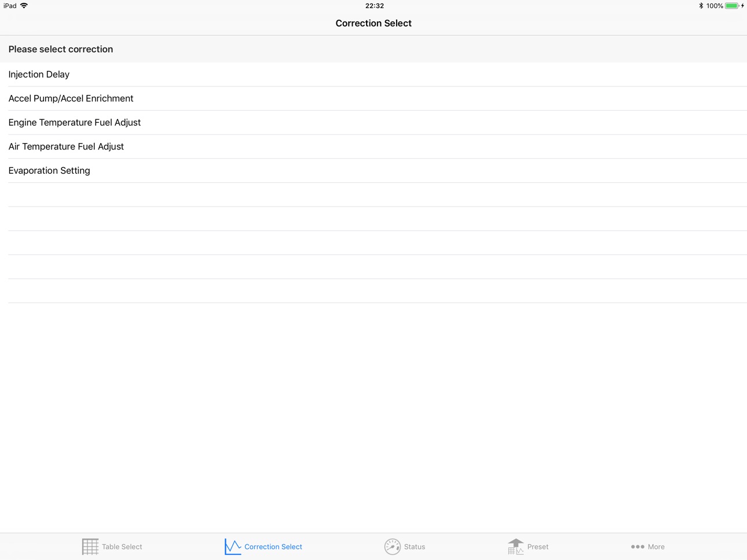Open the Status gauge icon
The height and width of the screenshot is (560, 747).
click(x=392, y=547)
